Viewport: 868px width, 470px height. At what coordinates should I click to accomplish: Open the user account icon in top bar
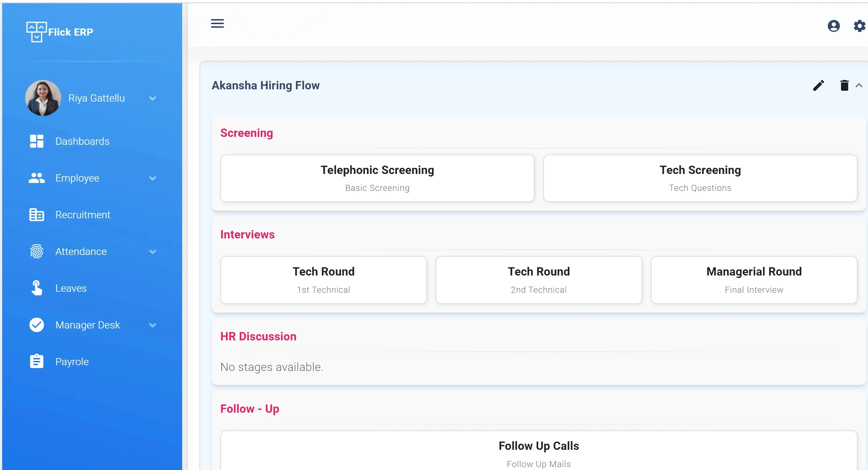833,26
